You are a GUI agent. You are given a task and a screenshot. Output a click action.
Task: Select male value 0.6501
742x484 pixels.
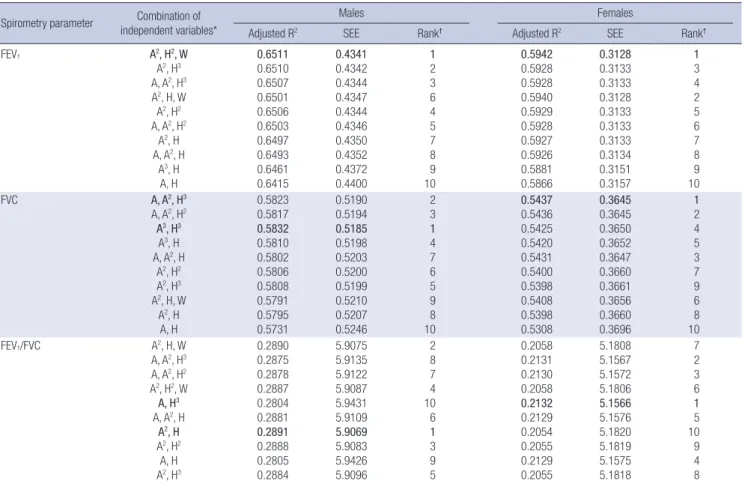click(273, 97)
